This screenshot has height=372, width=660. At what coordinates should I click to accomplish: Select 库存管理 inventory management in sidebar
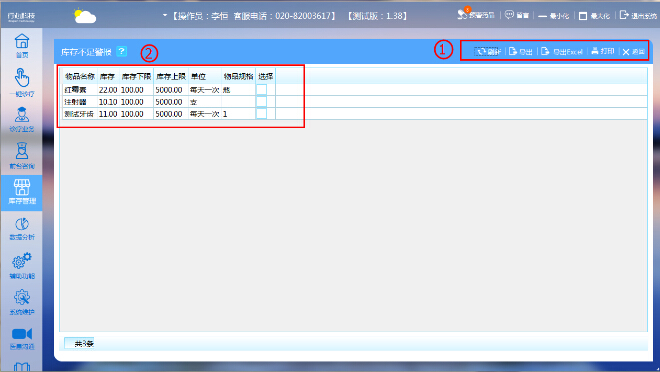[22, 192]
